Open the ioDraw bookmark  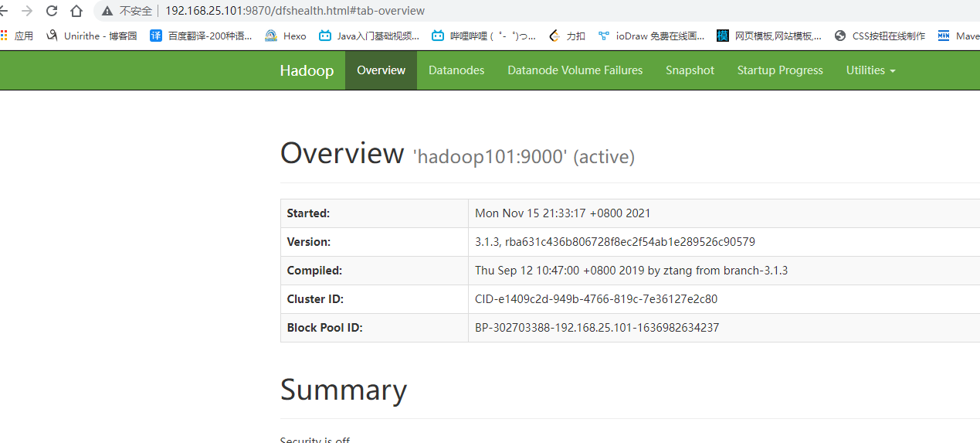tap(651, 36)
